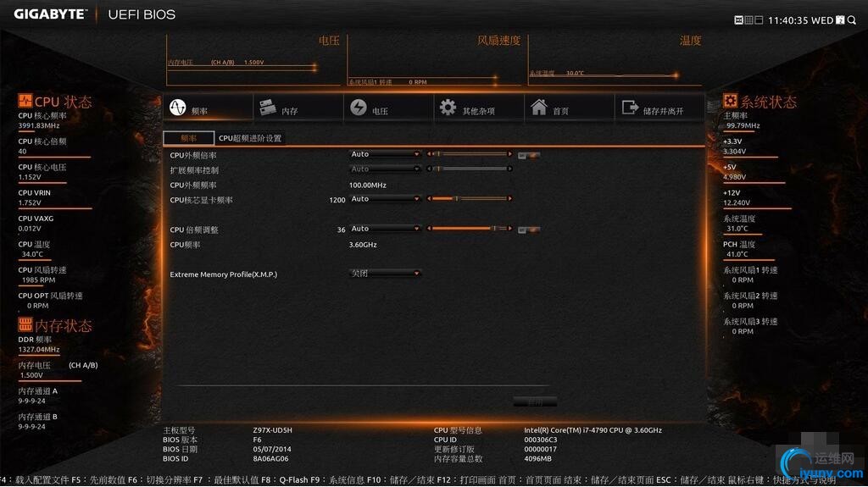
Task: Click the 34.0°C CPU temperature reading
Action: pyautogui.click(x=32, y=254)
